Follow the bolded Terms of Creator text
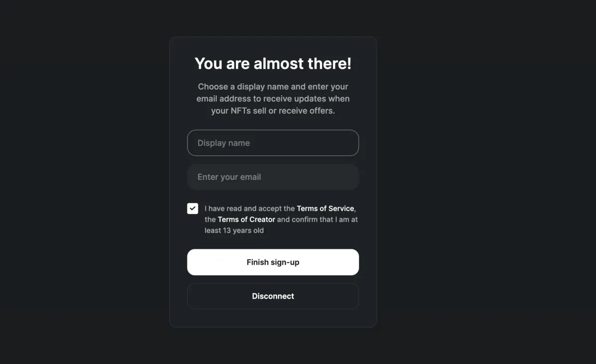The height and width of the screenshot is (364, 596). click(x=246, y=219)
